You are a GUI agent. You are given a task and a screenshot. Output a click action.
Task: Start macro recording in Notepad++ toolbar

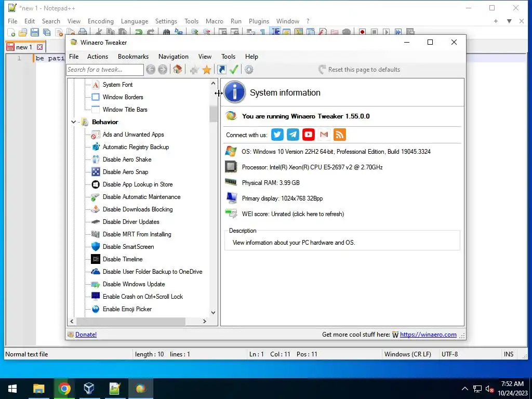point(362,32)
